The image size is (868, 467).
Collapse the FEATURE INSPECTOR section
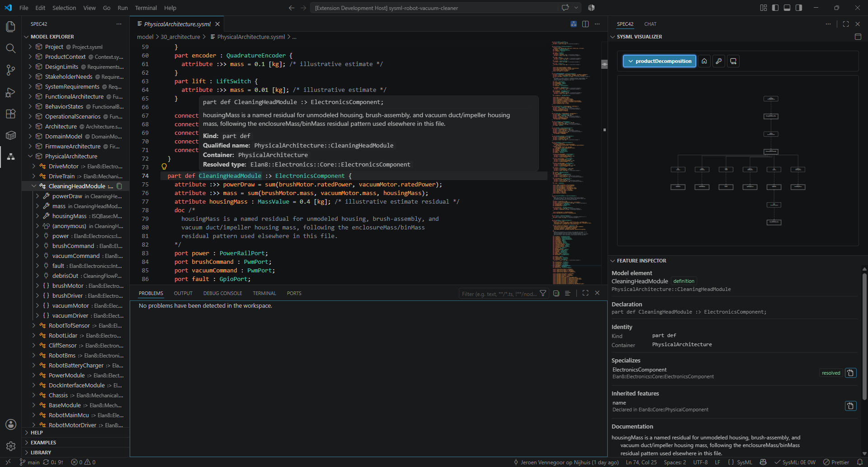pos(613,261)
